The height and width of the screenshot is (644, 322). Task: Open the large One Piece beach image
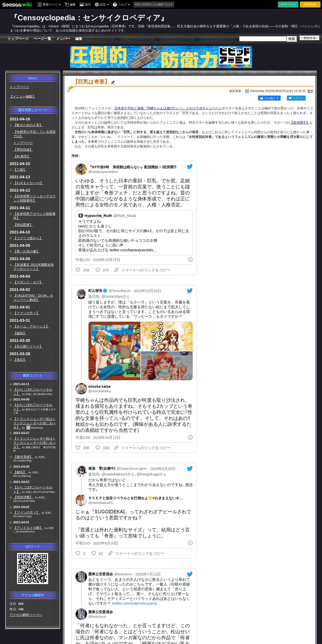point(114,351)
